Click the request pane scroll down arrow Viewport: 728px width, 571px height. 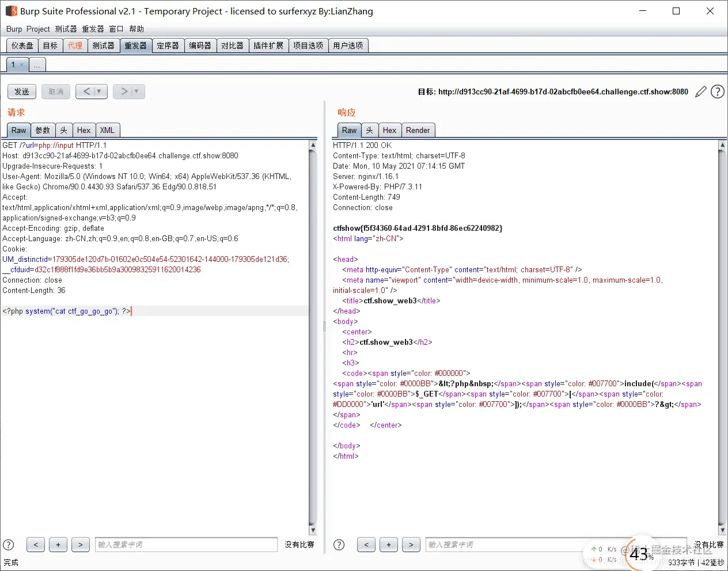pyautogui.click(x=313, y=530)
